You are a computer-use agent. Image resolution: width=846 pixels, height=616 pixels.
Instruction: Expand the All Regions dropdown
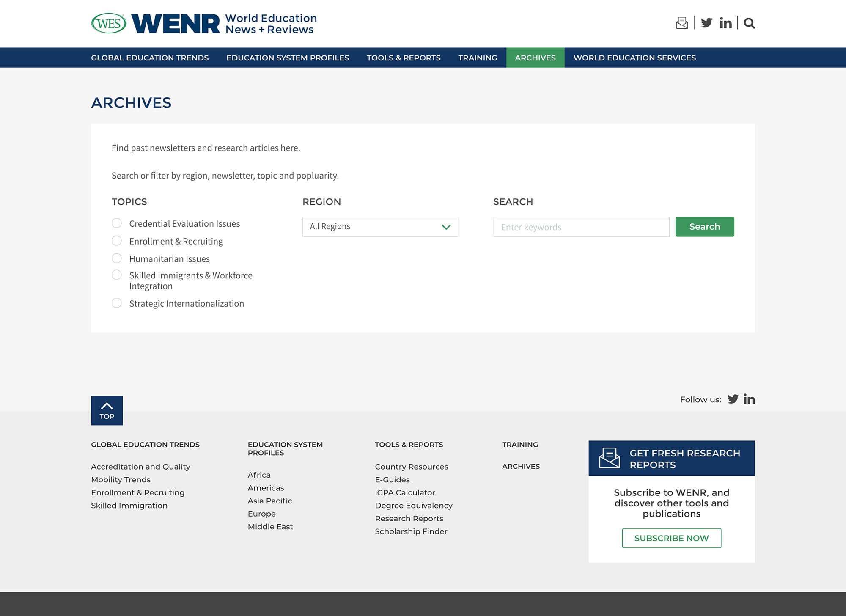380,227
